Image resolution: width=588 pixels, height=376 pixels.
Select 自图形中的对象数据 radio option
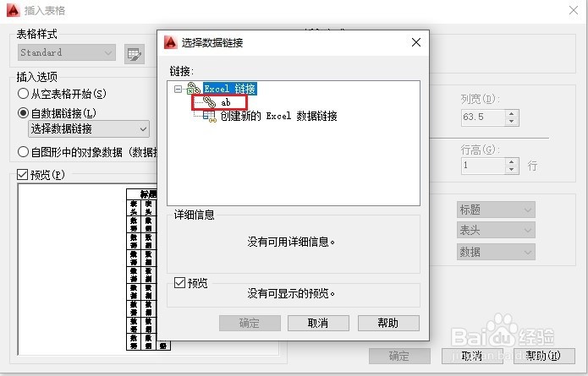coord(23,152)
